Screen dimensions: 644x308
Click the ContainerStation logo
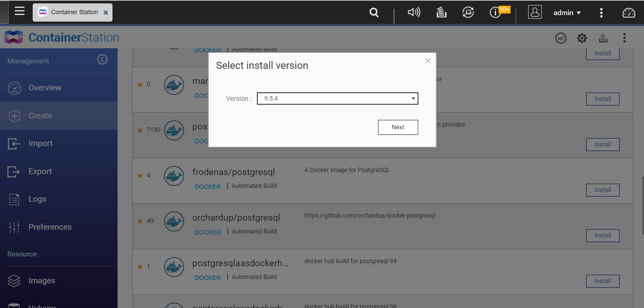coord(62,37)
